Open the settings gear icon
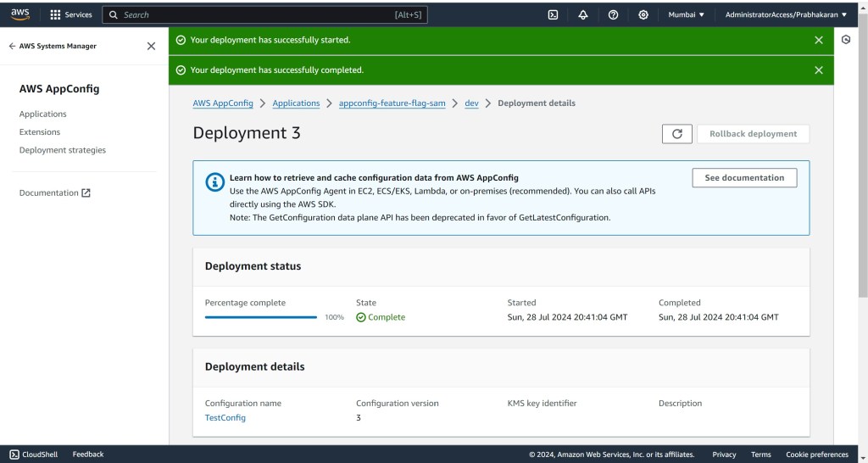Viewport: 868px width, 463px height. (x=643, y=14)
